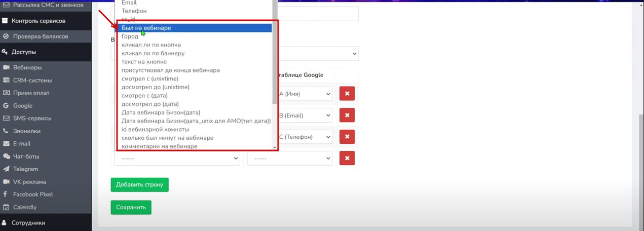This screenshot has height=231, width=644.
Task: Open Сотрудники section in sidebar
Action: tap(28, 223)
